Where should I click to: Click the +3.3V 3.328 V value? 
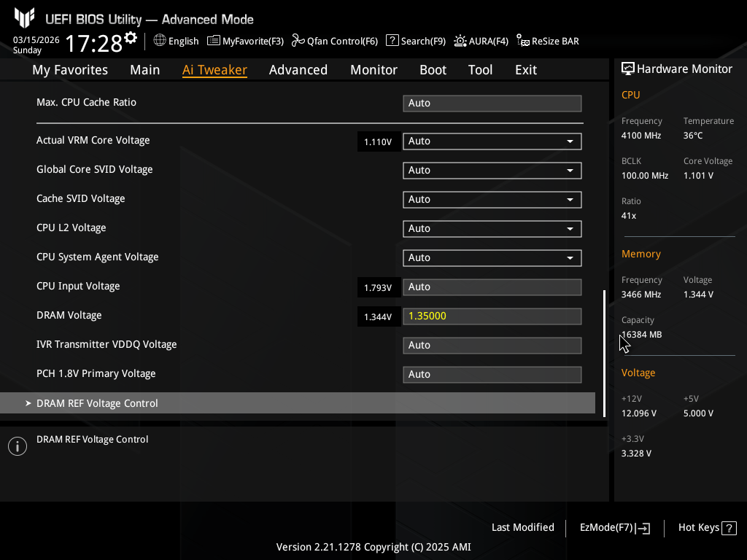click(x=636, y=454)
